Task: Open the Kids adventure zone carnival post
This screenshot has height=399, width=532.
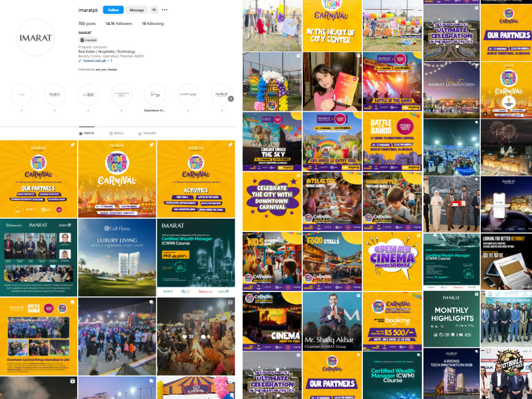Action: [x=272, y=261]
